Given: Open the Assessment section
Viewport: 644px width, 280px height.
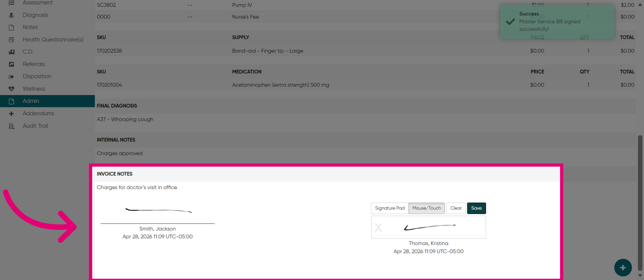Looking at the screenshot, I should coord(38,3).
